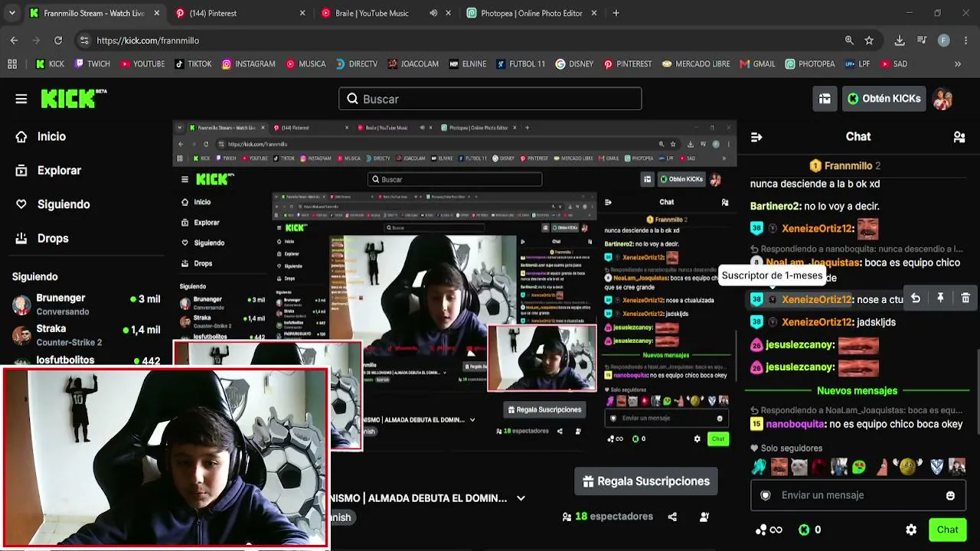
Task: Send message with the green Chat button
Action: 947,530
